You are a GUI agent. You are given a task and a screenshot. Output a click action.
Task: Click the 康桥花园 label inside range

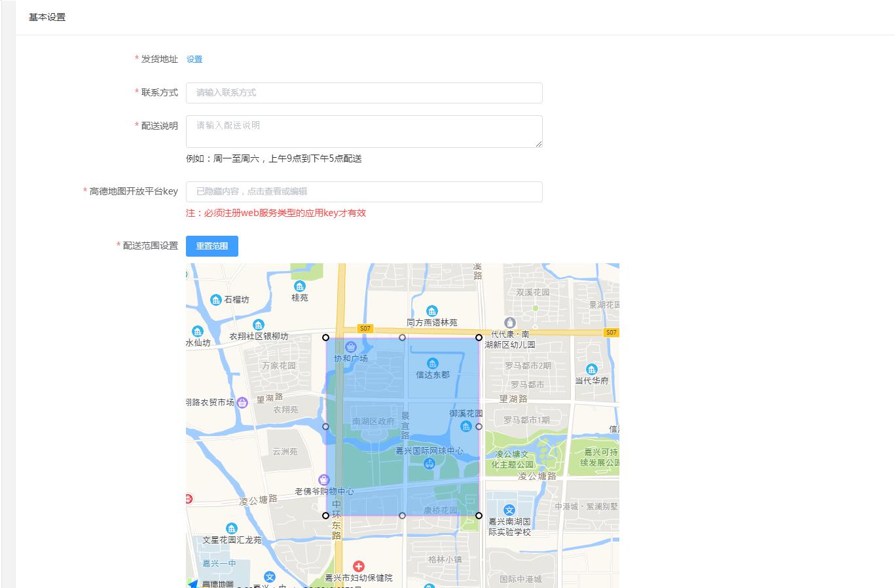click(441, 511)
